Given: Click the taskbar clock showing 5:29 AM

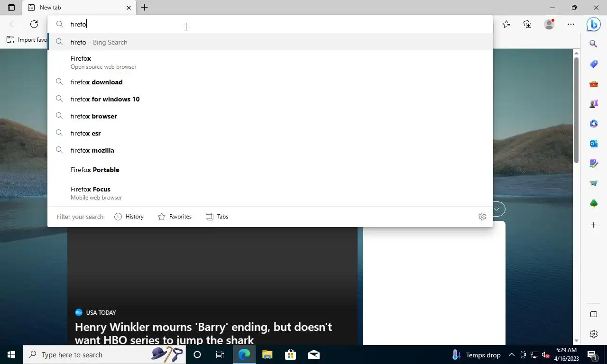Looking at the screenshot, I should [x=566, y=355].
